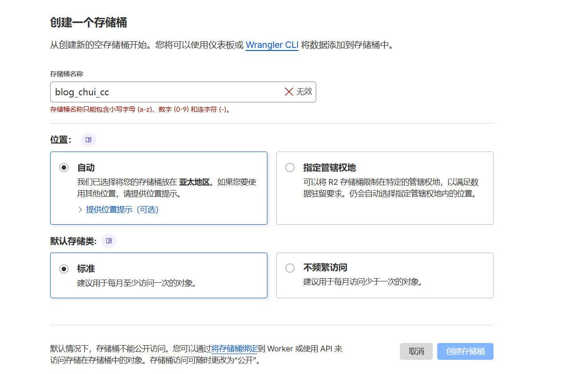Open the Wrangler CLI link

pos(272,45)
